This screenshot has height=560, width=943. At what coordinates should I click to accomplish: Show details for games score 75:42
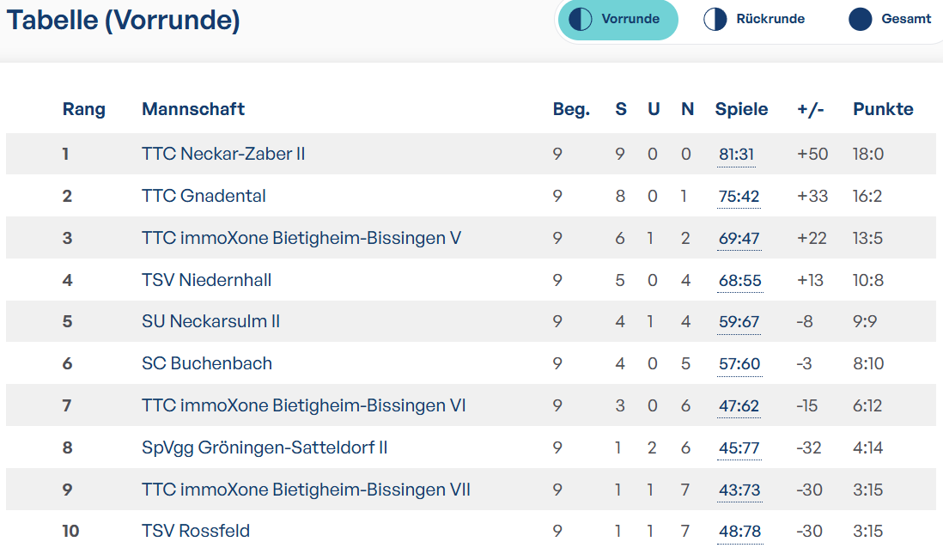click(739, 197)
